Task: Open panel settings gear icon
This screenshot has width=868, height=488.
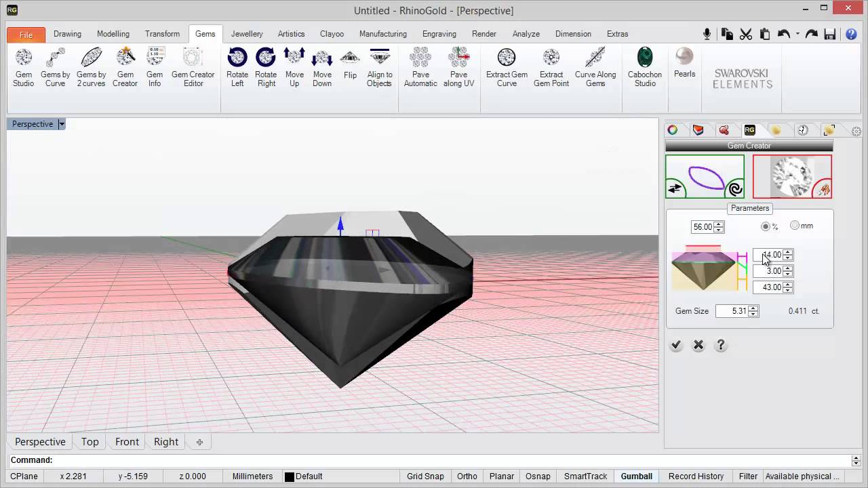Action: [x=856, y=131]
